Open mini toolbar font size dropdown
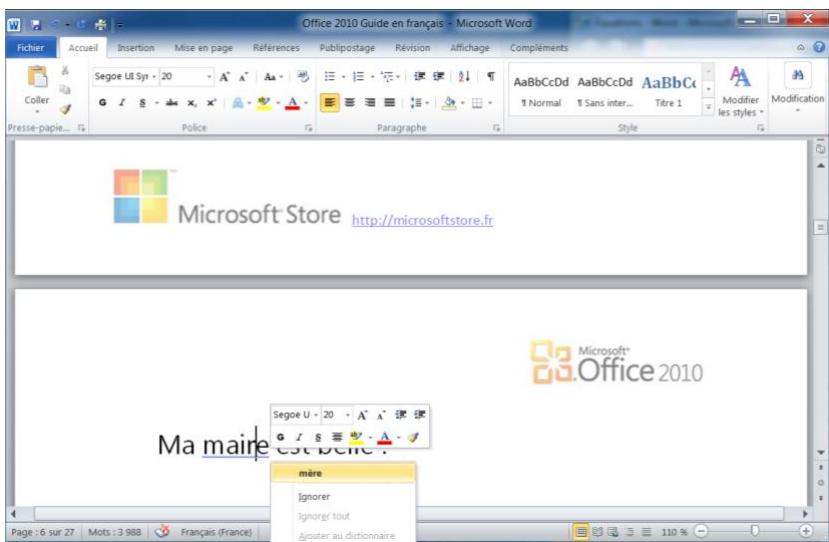Viewport: 829px width, 542px height. (348, 415)
